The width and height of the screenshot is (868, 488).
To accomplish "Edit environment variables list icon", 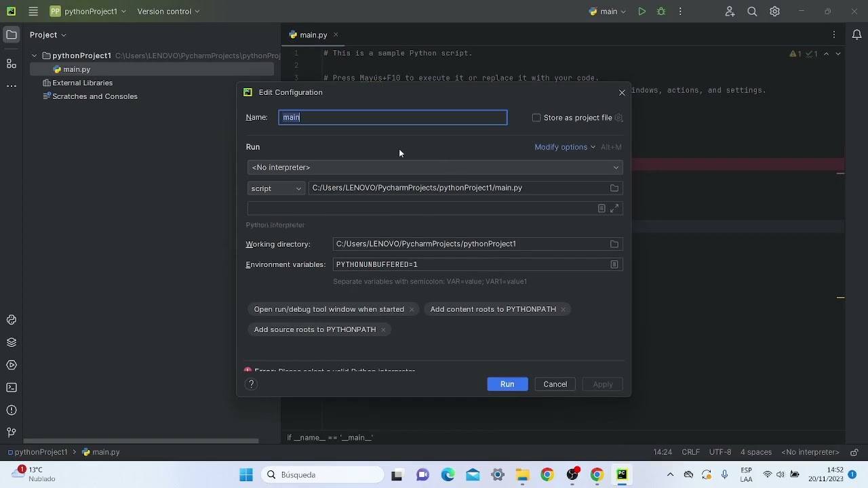I will tap(614, 264).
